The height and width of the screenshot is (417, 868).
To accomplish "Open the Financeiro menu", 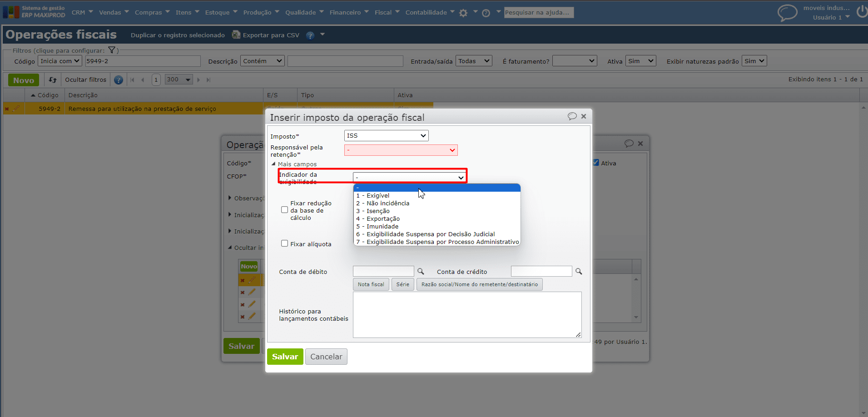I will pos(349,12).
